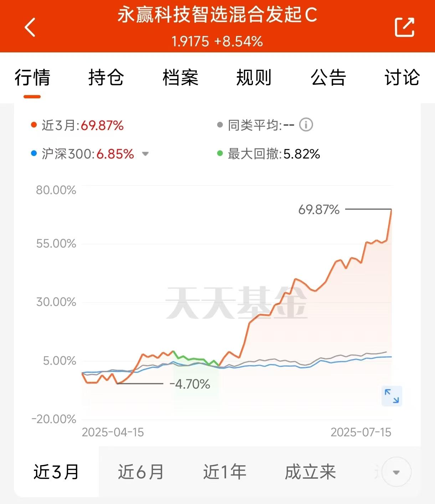This screenshot has height=504, width=435.
Task: Open the 沪深300 benchmark dropdown arrow
Action: [x=145, y=154]
